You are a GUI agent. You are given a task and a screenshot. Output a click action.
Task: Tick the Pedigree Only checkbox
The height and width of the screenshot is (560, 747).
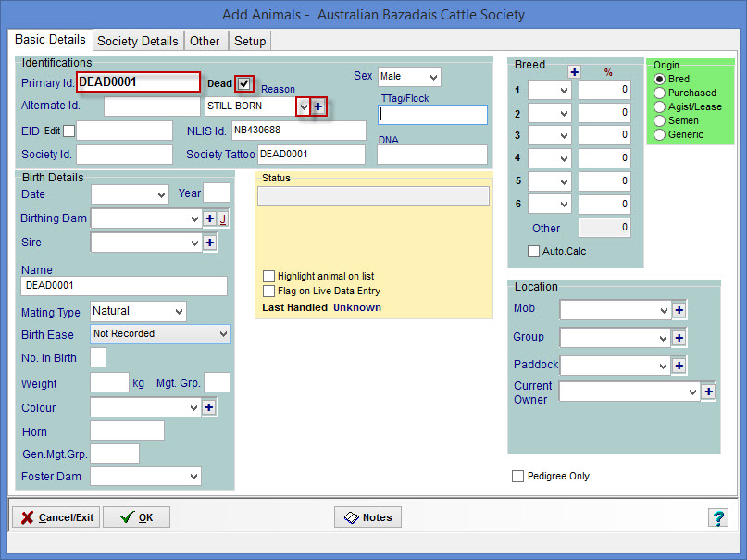click(x=517, y=476)
